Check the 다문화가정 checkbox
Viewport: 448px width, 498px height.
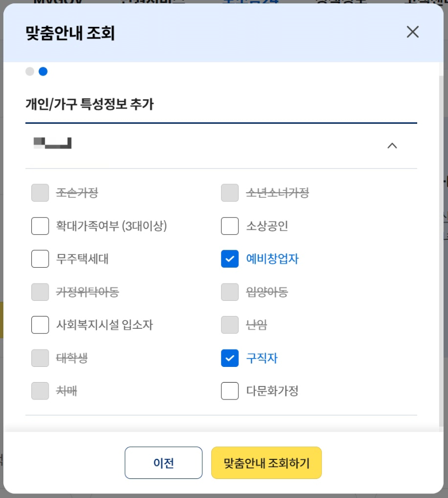230,391
